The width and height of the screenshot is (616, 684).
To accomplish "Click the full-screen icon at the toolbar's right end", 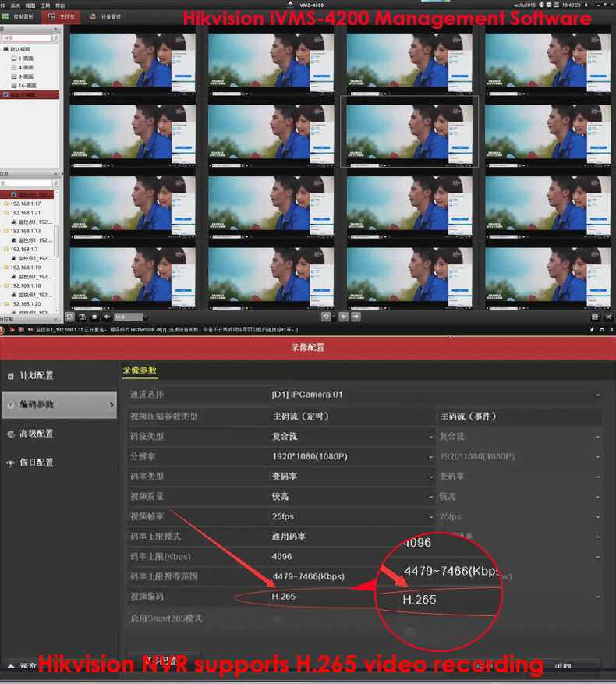I will [x=608, y=317].
